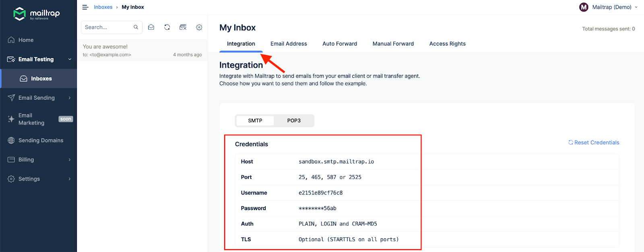This screenshot has height=252, width=644.
Task: Click the Billing card icon
Action: [11, 160]
